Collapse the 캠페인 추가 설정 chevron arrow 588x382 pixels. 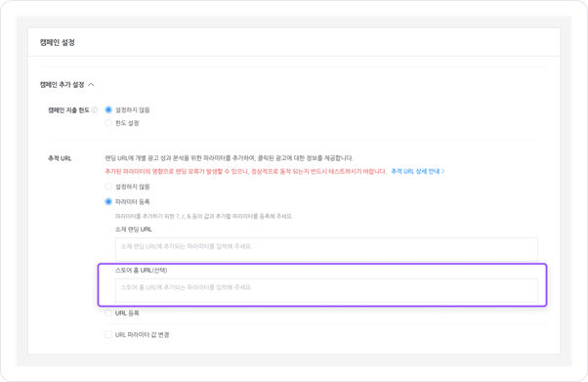pos(91,85)
